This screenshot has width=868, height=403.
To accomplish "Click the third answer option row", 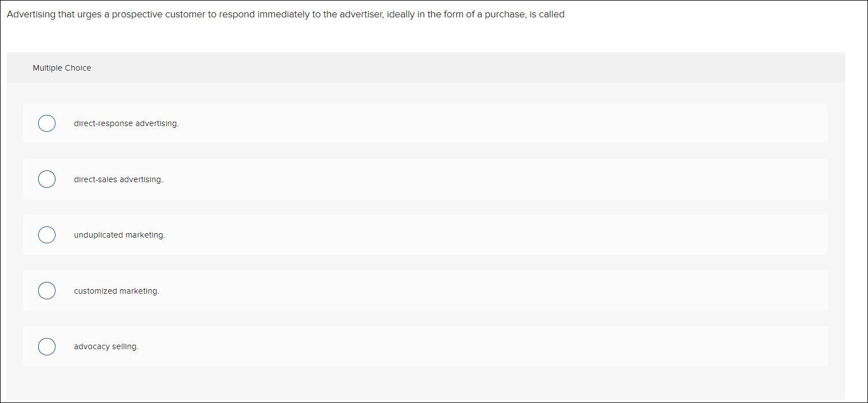I will point(425,234).
